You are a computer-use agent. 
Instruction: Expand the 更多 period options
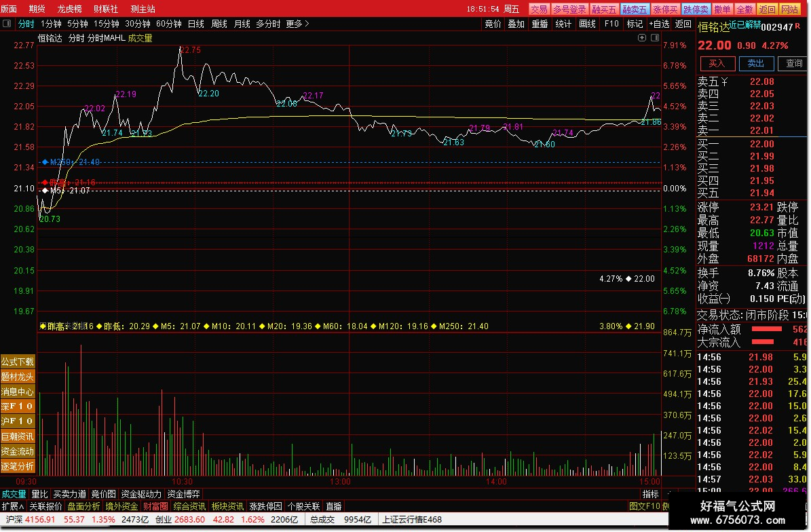click(x=297, y=24)
